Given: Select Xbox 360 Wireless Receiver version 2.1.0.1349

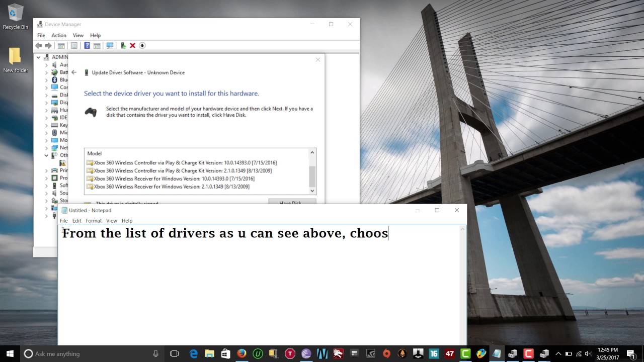Looking at the screenshot, I should click(168, 187).
